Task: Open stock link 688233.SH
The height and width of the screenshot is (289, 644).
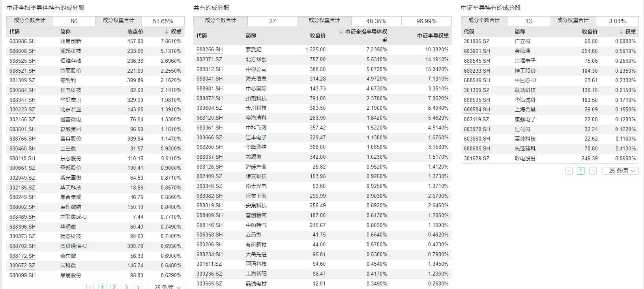Action: point(477,71)
